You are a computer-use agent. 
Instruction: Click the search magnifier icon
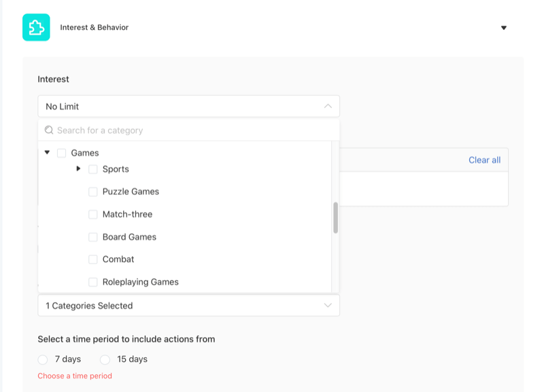pyautogui.click(x=49, y=130)
